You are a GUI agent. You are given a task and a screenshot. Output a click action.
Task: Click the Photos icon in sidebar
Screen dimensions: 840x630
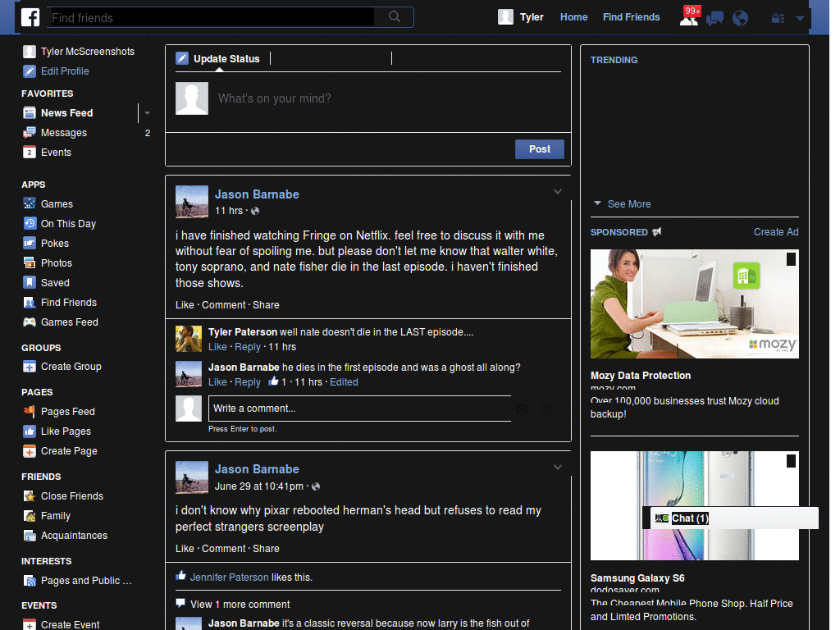tap(30, 263)
